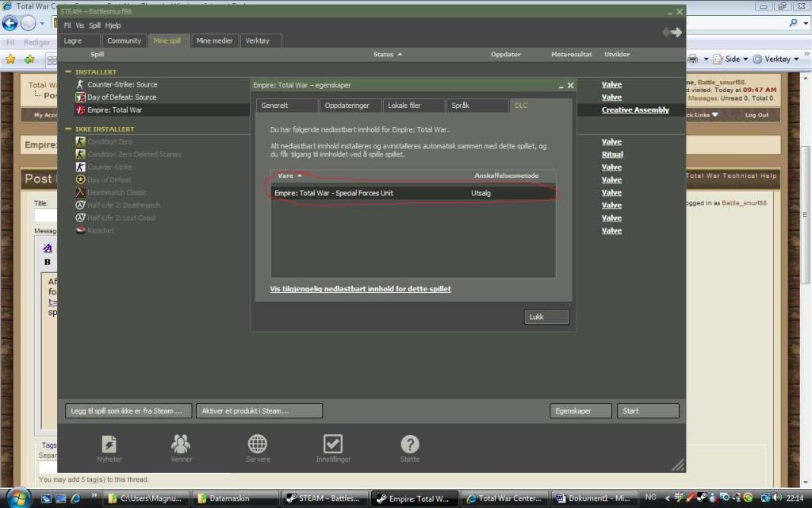This screenshot has width=812, height=508.
Task: Click Aktiver et produkt i Steam button
Action: click(x=259, y=411)
